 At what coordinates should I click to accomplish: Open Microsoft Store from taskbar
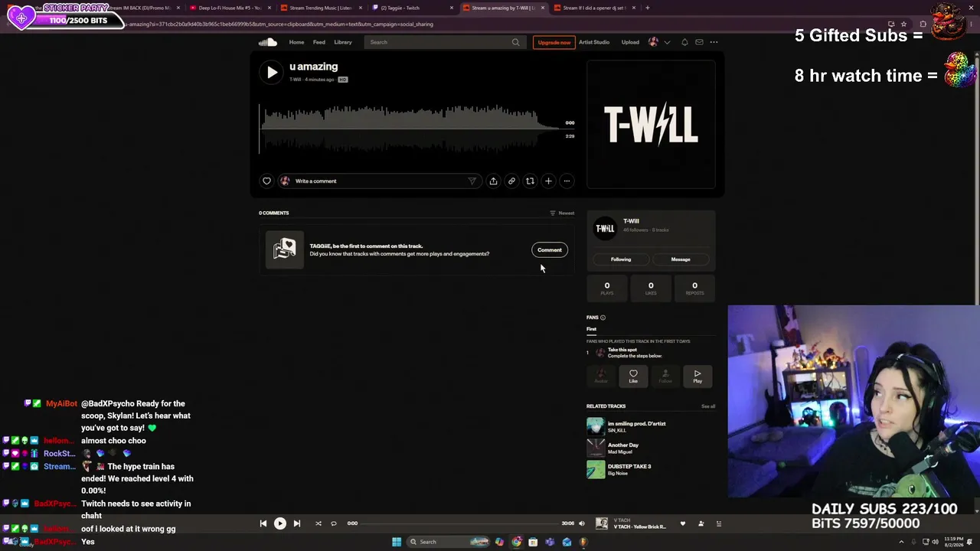point(533,542)
